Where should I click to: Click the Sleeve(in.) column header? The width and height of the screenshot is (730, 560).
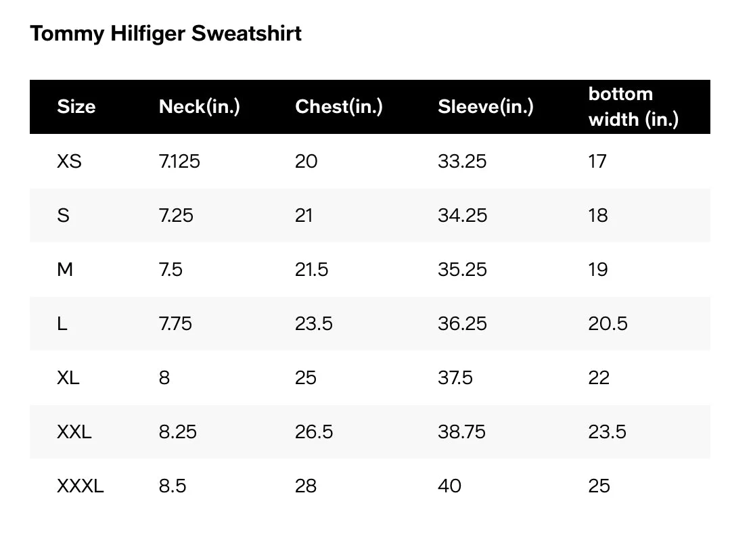tap(486, 107)
